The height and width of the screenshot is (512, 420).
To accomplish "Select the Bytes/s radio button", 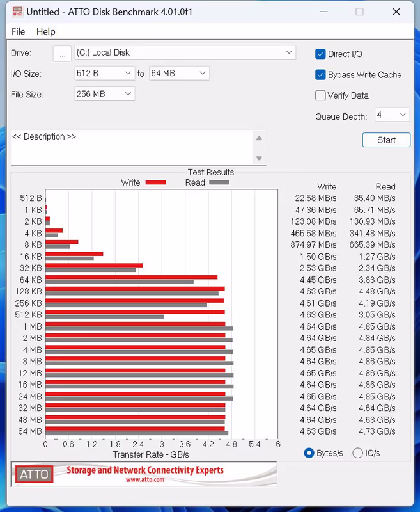I will coord(310,452).
